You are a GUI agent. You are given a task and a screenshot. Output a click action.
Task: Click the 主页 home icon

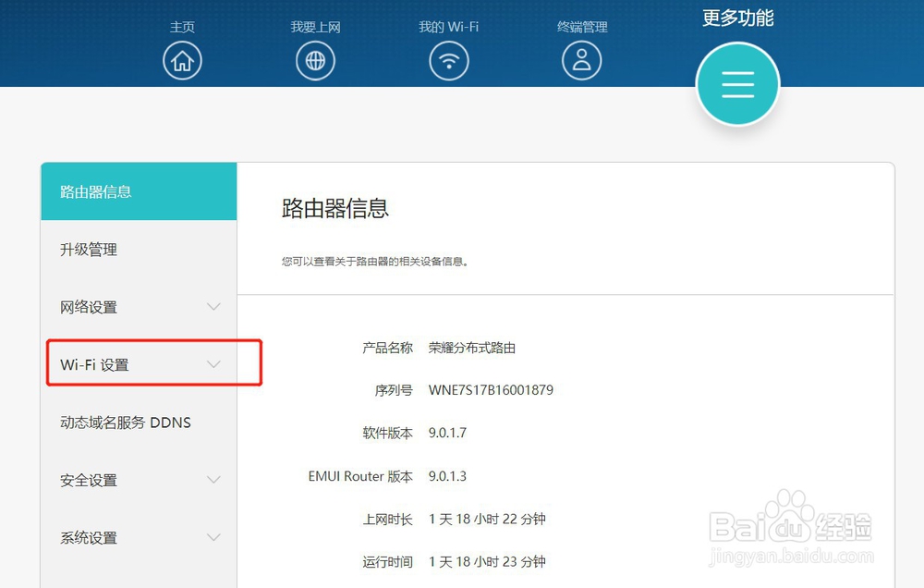point(182,59)
